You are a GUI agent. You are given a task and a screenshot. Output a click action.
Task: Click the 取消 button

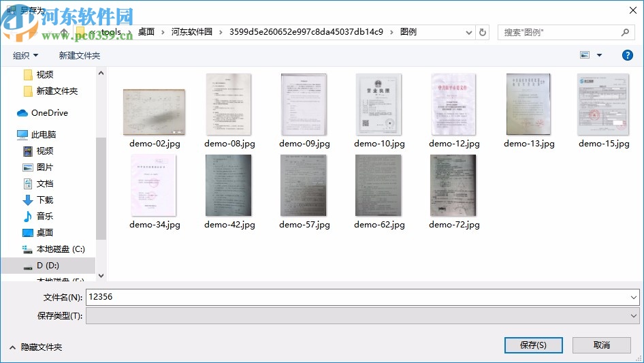[601, 345]
